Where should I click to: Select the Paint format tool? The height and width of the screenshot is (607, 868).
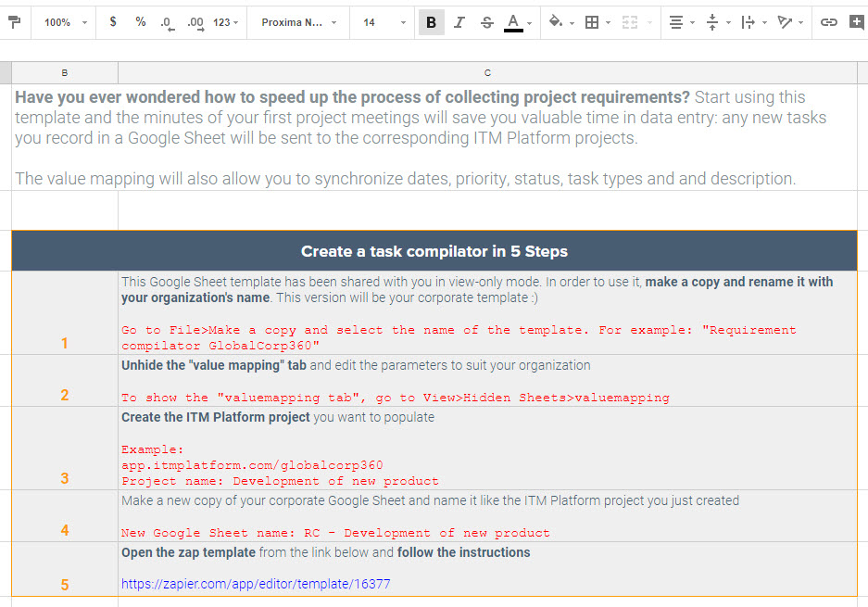click(15, 22)
